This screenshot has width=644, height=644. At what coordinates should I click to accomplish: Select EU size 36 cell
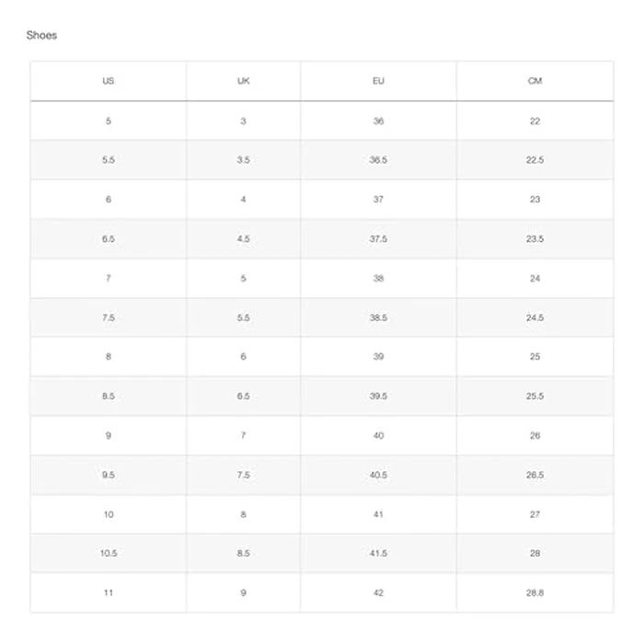click(x=378, y=121)
